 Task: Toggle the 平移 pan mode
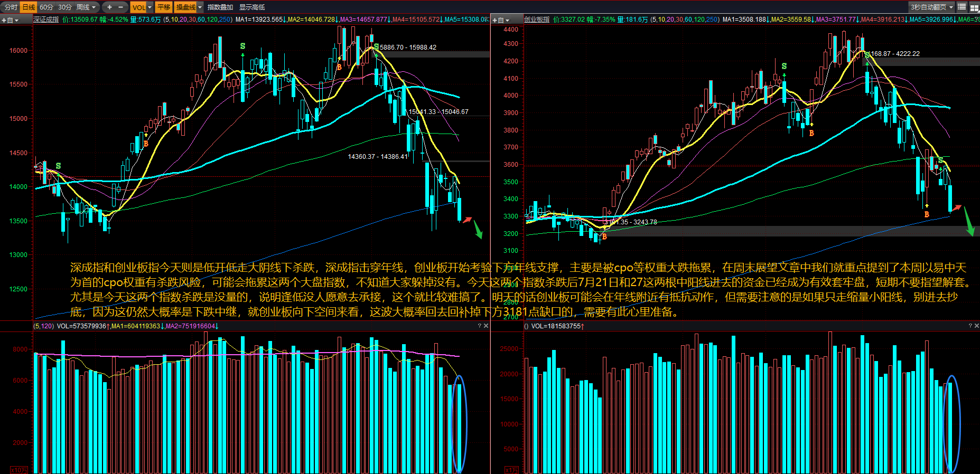[164, 7]
